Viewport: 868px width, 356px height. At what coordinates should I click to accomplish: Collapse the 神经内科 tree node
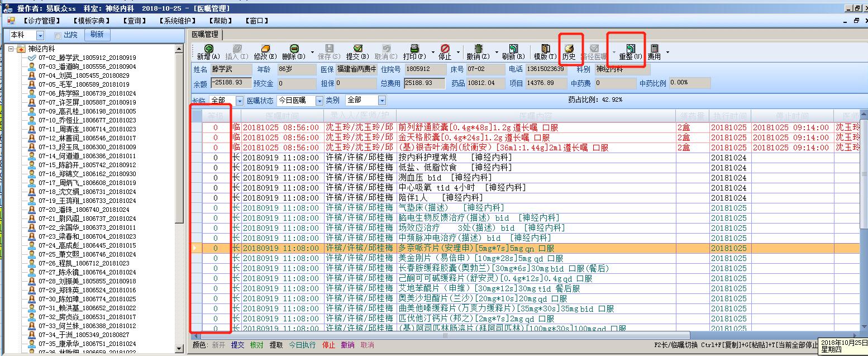tap(11, 49)
